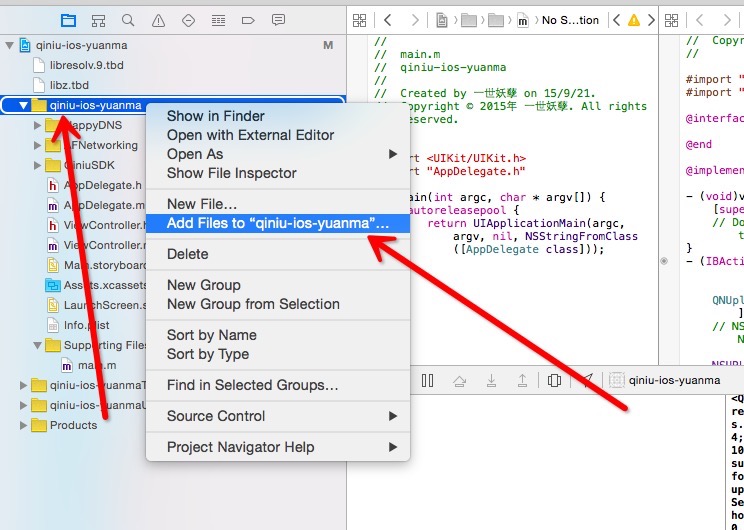Click the breakpoint gutter dot beside IBAction

pyautogui.click(x=664, y=261)
